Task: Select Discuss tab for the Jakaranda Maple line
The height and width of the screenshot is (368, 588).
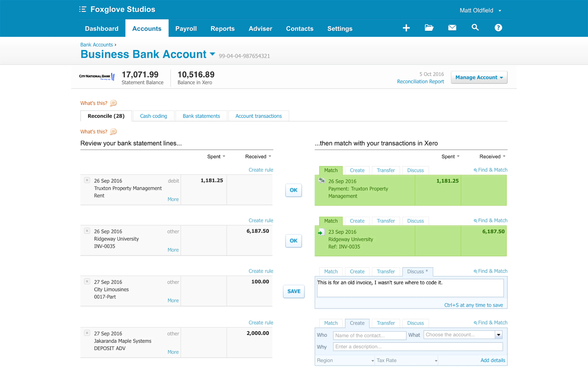Action: tap(416, 323)
